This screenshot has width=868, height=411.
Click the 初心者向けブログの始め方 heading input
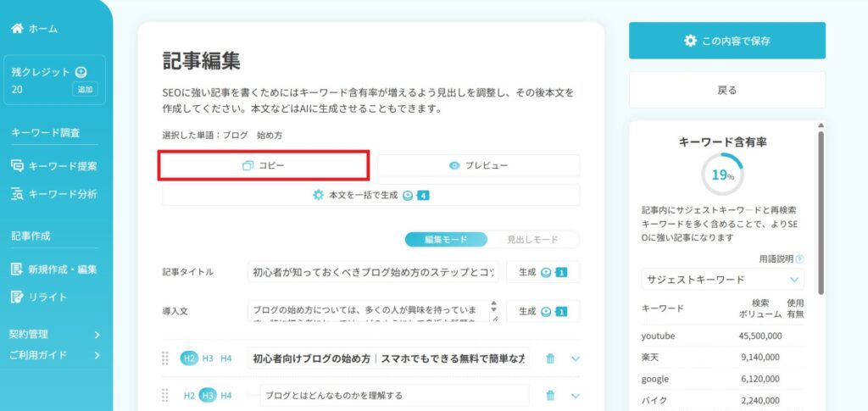388,358
